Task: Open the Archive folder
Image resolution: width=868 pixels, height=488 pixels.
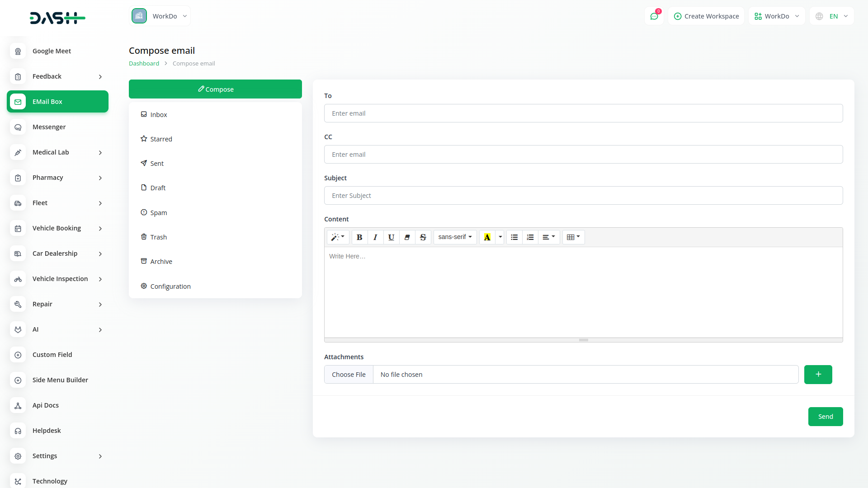Action: (x=215, y=262)
